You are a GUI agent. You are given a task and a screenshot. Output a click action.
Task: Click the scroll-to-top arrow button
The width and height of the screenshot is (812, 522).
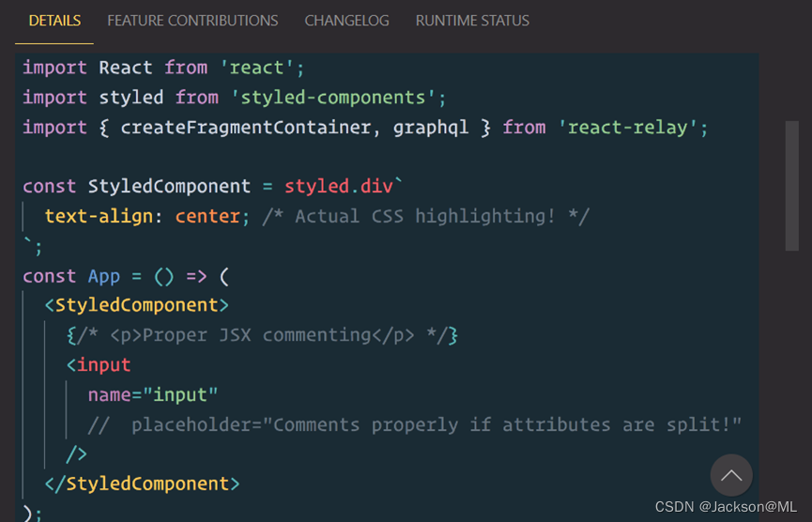click(730, 475)
